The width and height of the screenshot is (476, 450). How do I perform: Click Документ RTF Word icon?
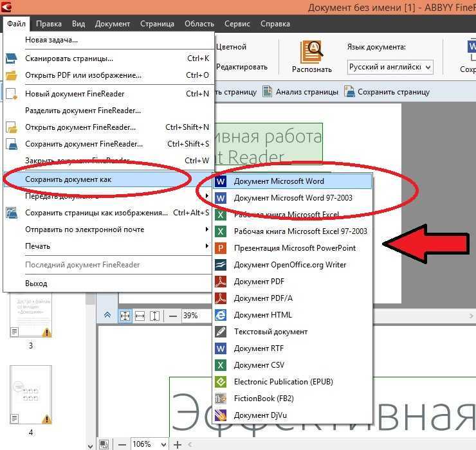click(x=221, y=348)
